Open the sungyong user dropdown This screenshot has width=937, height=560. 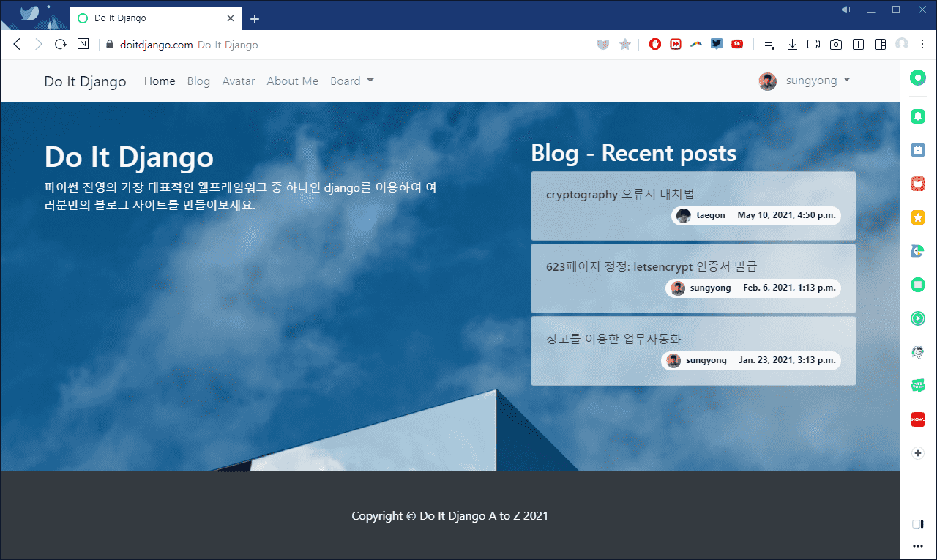click(805, 81)
